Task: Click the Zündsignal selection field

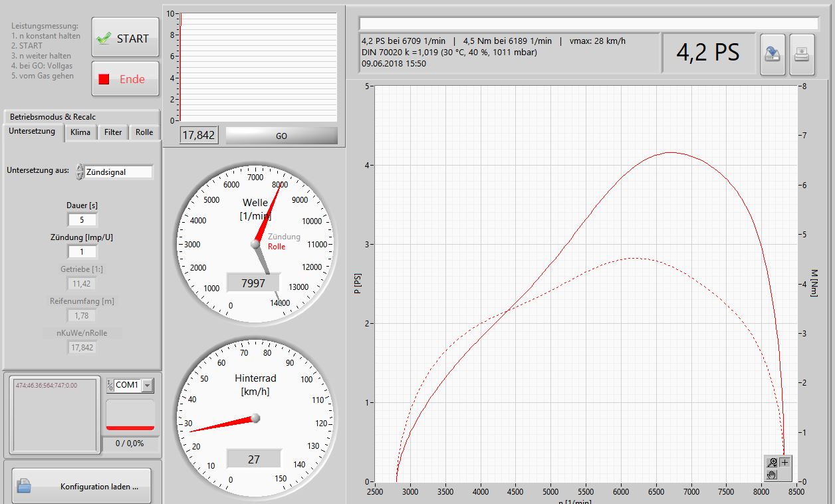Action: (x=118, y=172)
